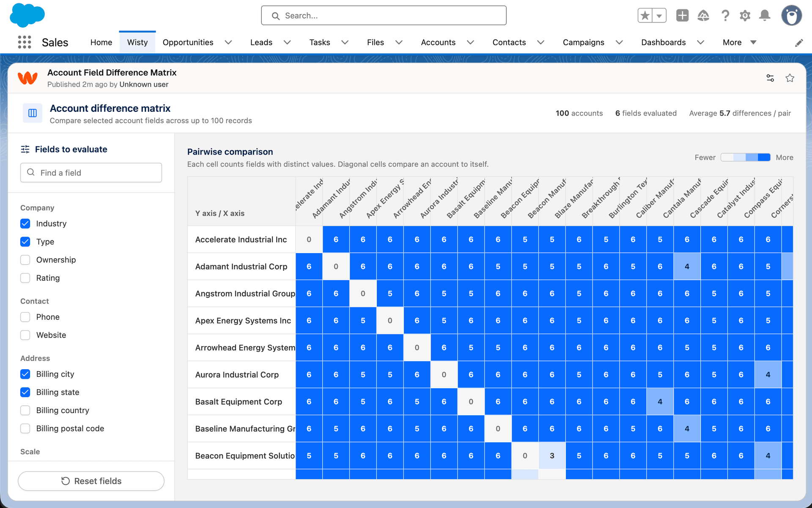This screenshot has width=812, height=508.
Task: Click the Salesforce cloud logo
Action: (27, 15)
